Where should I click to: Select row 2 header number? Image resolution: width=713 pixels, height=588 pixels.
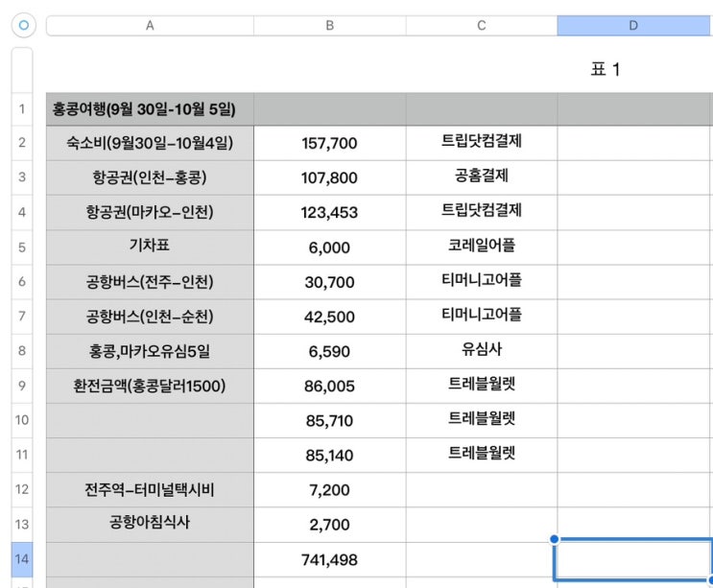pos(22,143)
